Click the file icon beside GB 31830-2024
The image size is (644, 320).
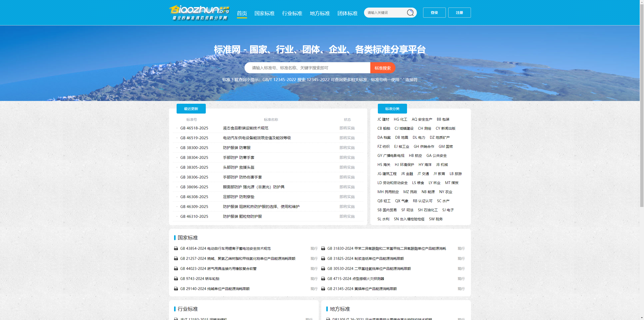[323, 248]
